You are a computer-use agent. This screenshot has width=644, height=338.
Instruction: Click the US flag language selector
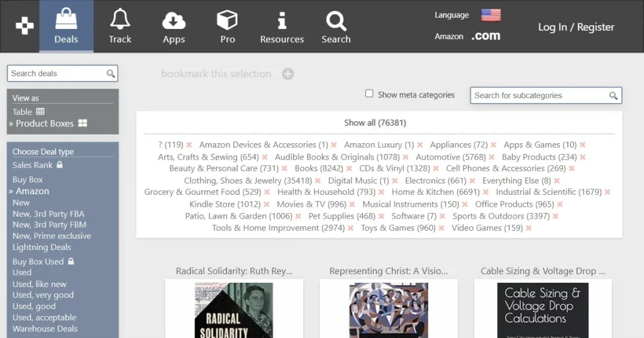491,15
